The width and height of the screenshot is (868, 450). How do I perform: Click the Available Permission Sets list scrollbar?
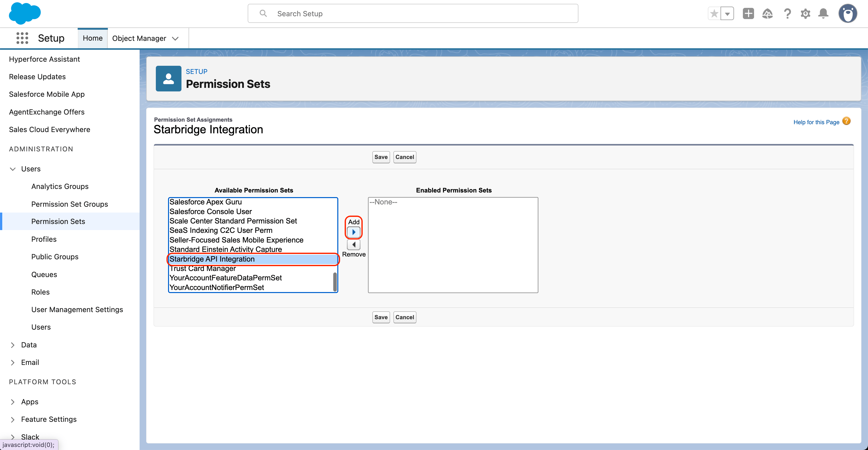pyautogui.click(x=335, y=282)
